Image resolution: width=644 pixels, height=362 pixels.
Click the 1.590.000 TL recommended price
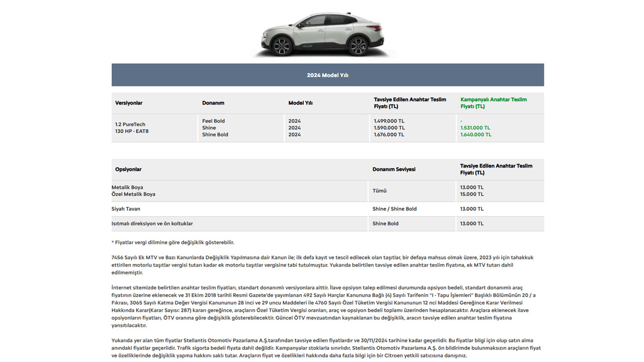click(389, 128)
